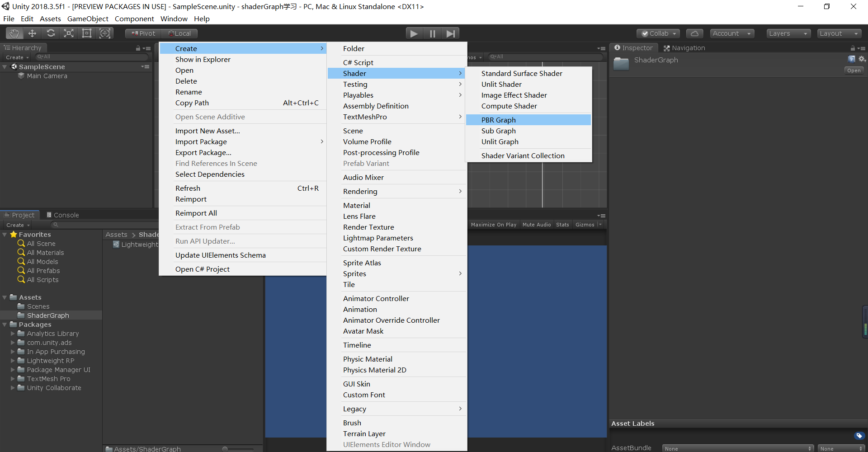
Task: Select the Move tool
Action: point(32,33)
